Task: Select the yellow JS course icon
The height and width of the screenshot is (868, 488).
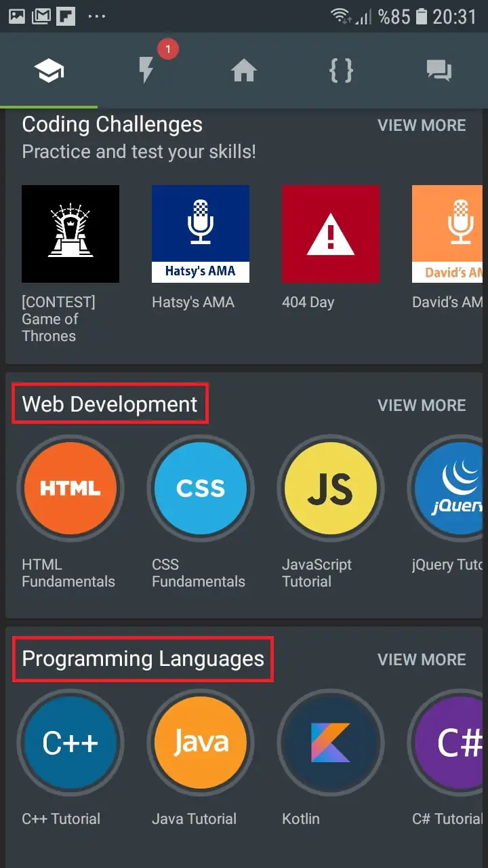Action: [x=331, y=488]
